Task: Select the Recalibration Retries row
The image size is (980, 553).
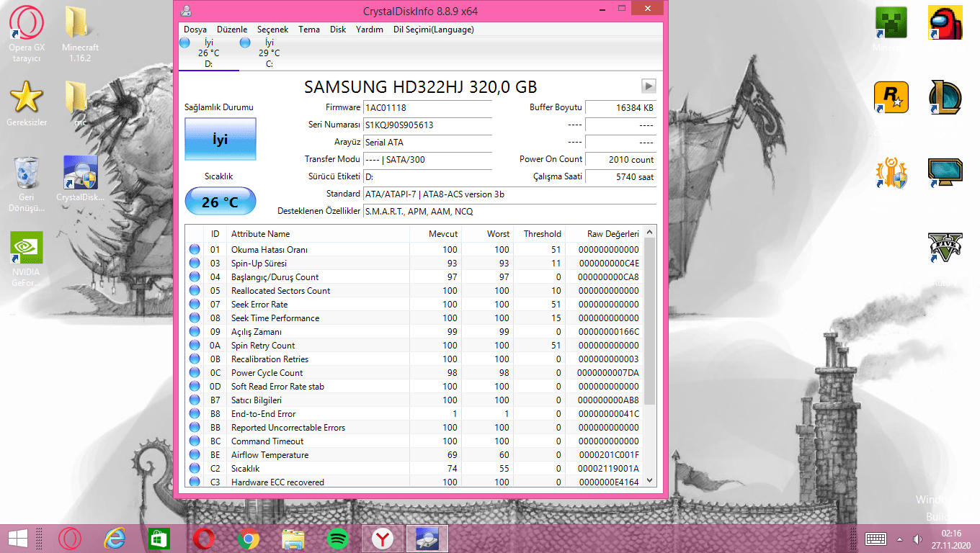Action: pyautogui.click(x=414, y=359)
